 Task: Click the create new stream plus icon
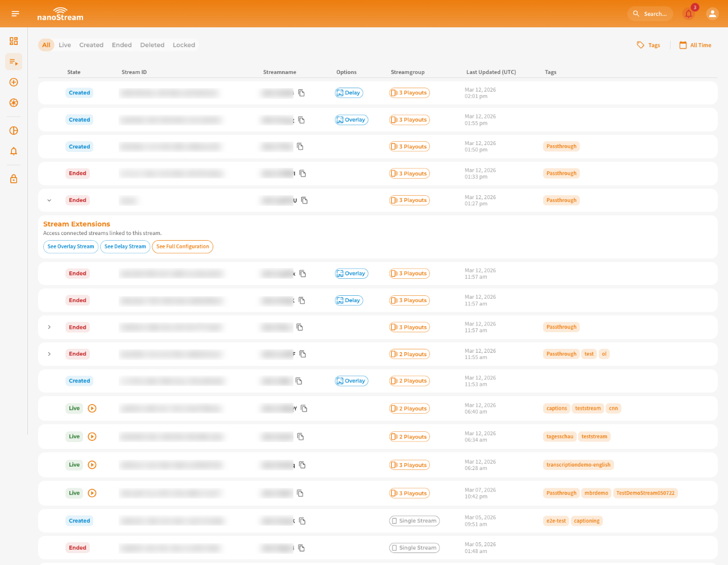[x=14, y=82]
